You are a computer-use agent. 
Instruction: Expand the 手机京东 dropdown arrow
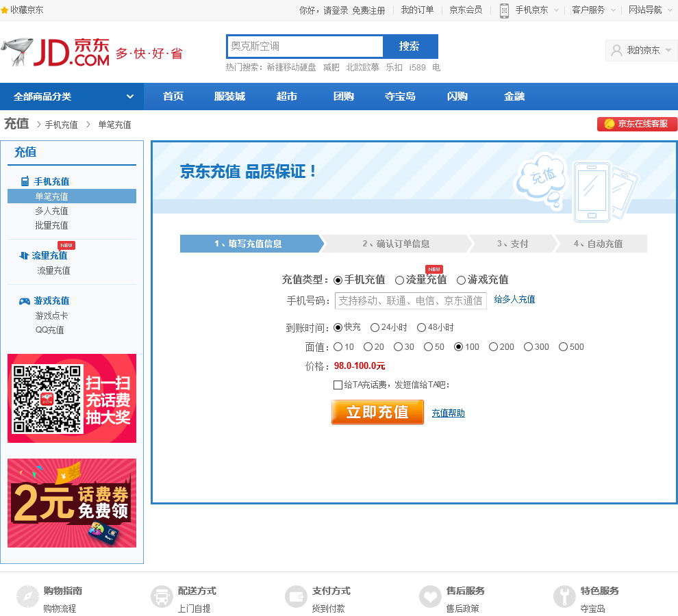[557, 10]
